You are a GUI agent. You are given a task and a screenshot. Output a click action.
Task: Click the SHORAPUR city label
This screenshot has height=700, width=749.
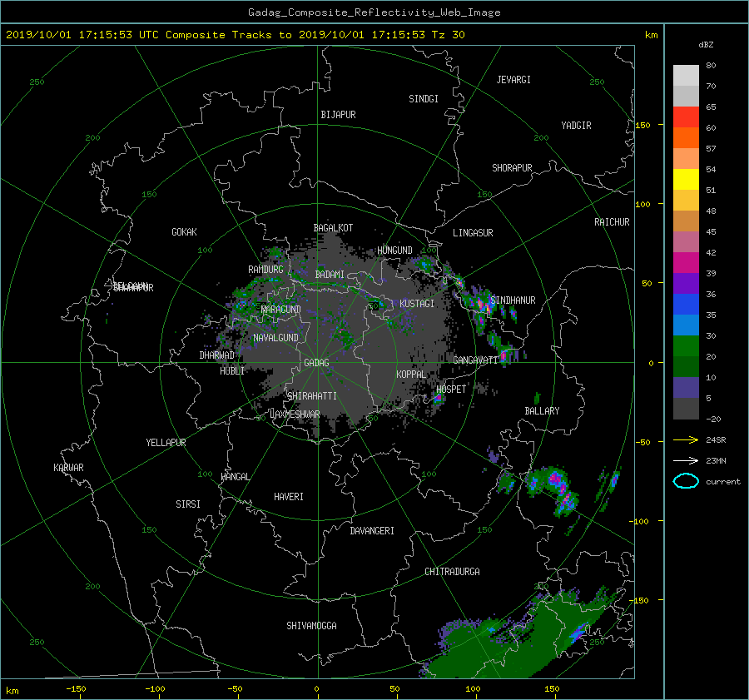[x=512, y=168]
